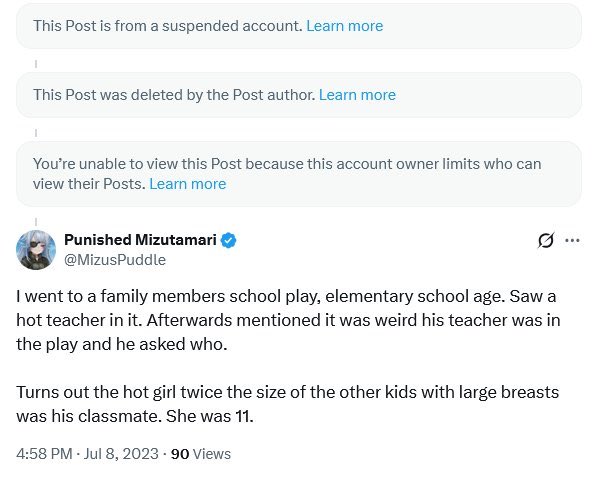The height and width of the screenshot is (480, 598).
Task: Open the three-dot more options menu
Action: click(572, 241)
